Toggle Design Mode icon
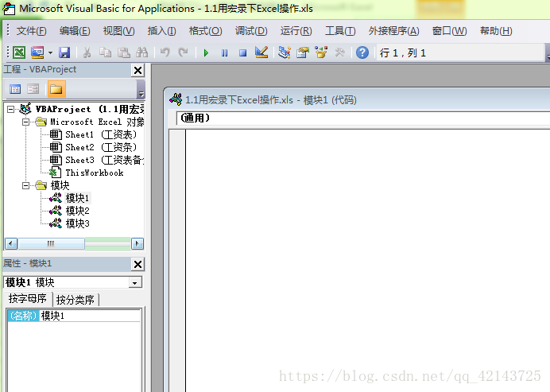The height and width of the screenshot is (392, 550). (x=261, y=52)
